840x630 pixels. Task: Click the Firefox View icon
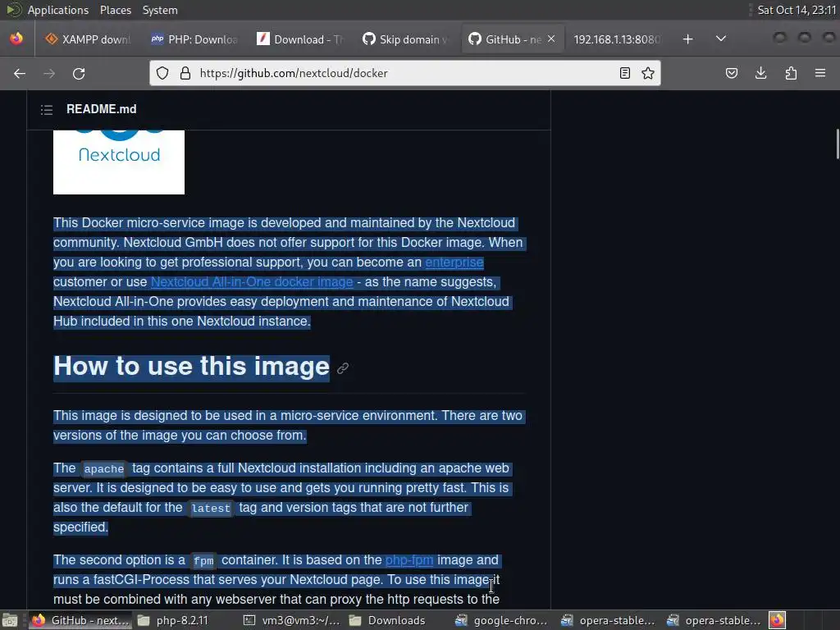tap(16, 39)
